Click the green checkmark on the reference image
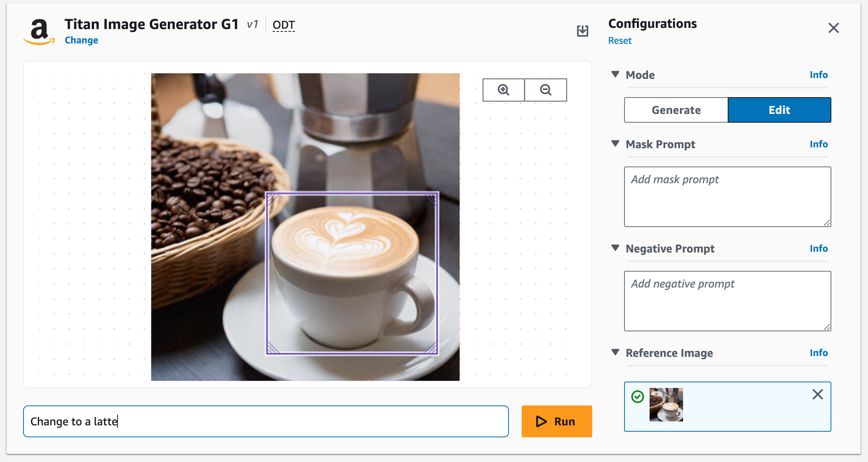 point(638,396)
